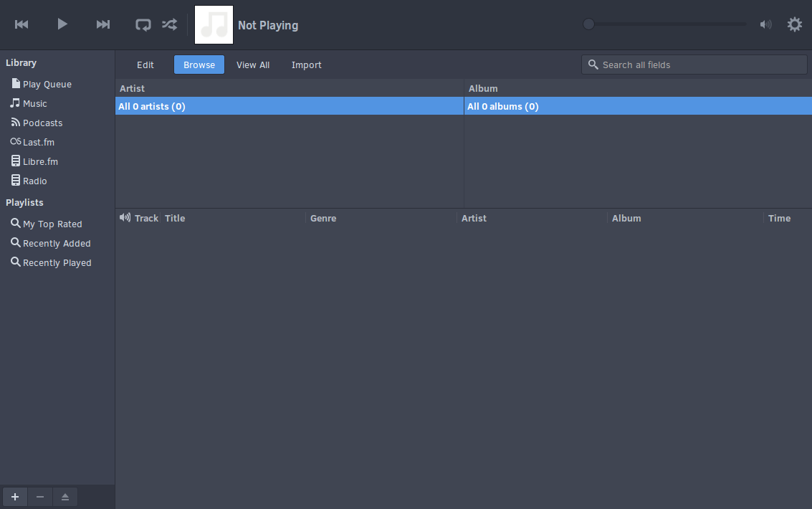The image size is (812, 509).
Task: Click the Recently Added search icon
Action: coord(16,242)
